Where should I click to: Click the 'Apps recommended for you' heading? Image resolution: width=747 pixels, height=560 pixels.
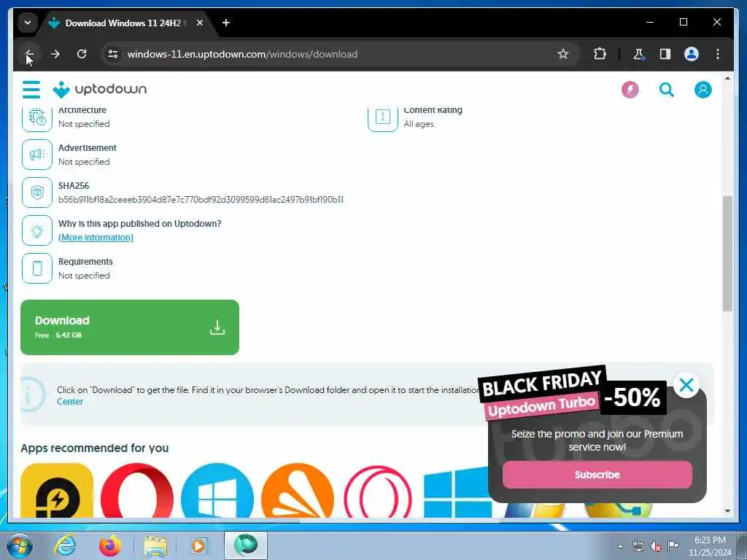(94, 448)
